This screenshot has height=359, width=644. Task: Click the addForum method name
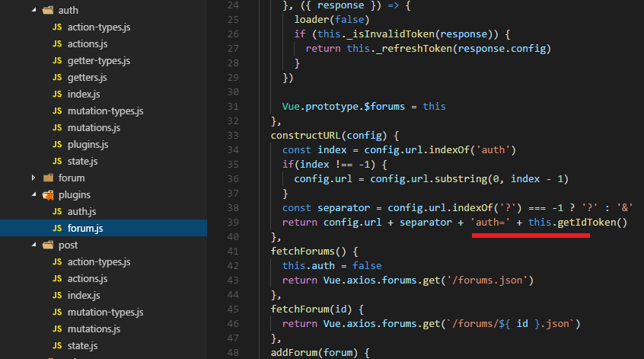click(x=294, y=353)
